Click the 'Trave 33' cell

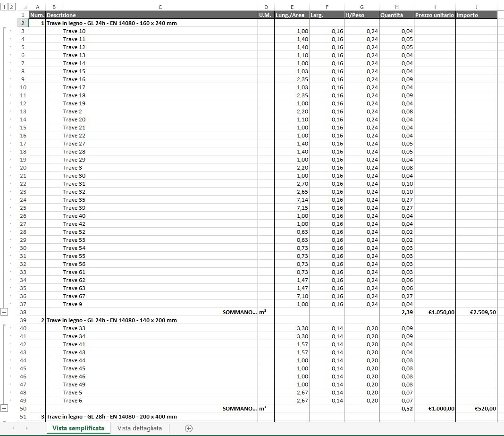[x=160, y=328]
